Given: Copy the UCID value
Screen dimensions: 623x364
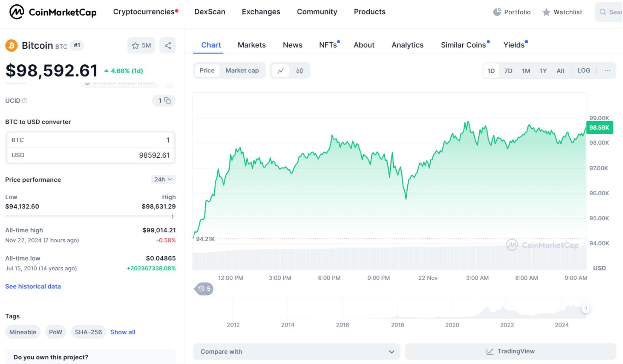Looking at the screenshot, I should pos(168,101).
